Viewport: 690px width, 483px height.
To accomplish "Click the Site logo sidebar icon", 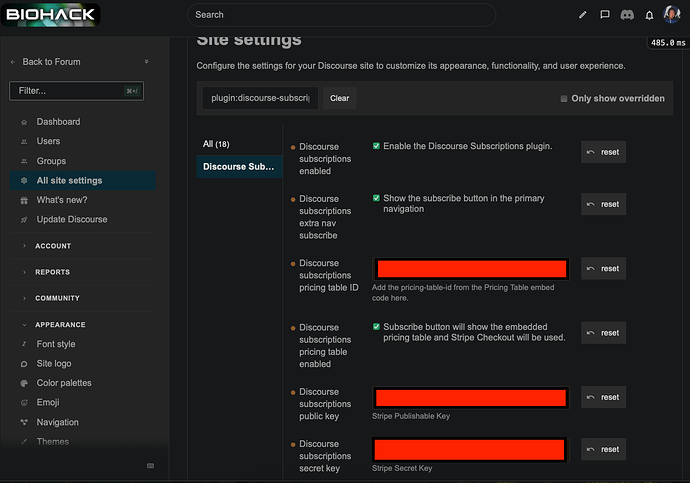I will point(24,364).
